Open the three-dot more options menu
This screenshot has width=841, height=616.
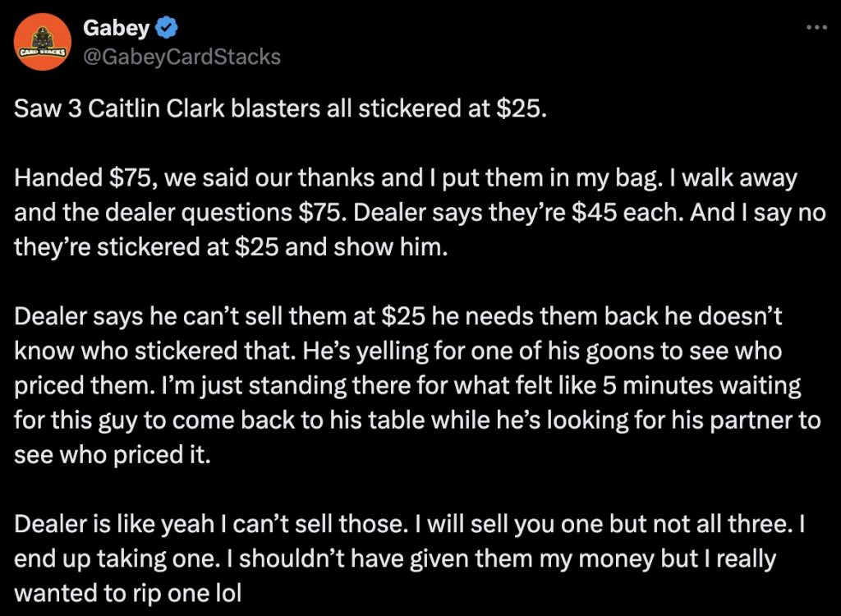click(816, 27)
